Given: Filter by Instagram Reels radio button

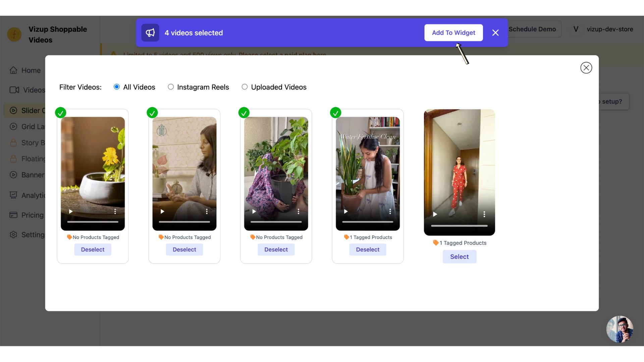Looking at the screenshot, I should pyautogui.click(x=171, y=87).
